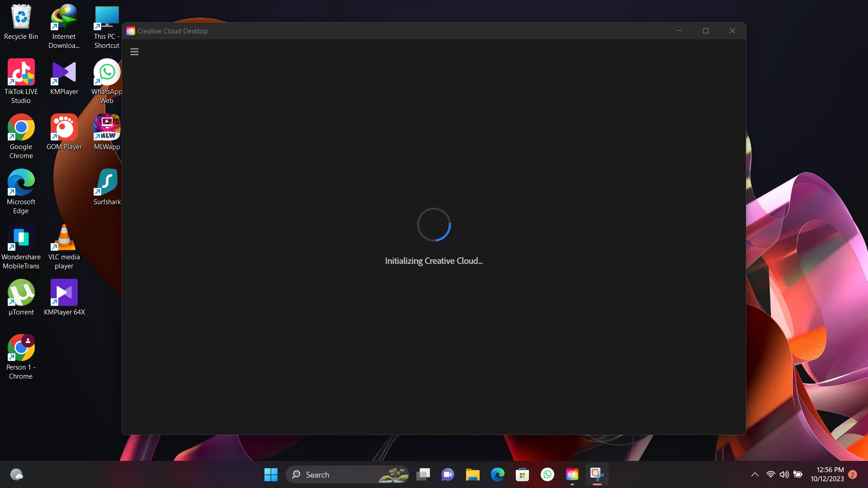This screenshot has height=488, width=868.
Task: Open Microsoft Store taskbar icon
Action: tap(522, 474)
